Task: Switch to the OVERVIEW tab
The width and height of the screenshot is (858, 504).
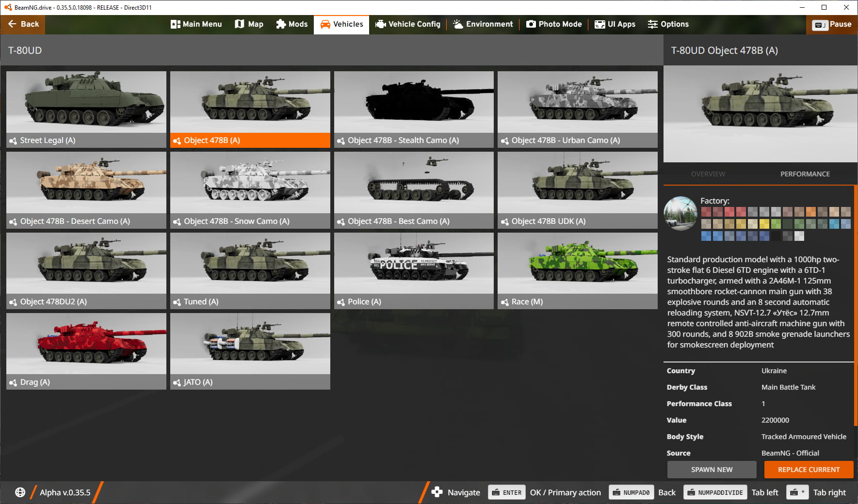Action: pos(708,174)
